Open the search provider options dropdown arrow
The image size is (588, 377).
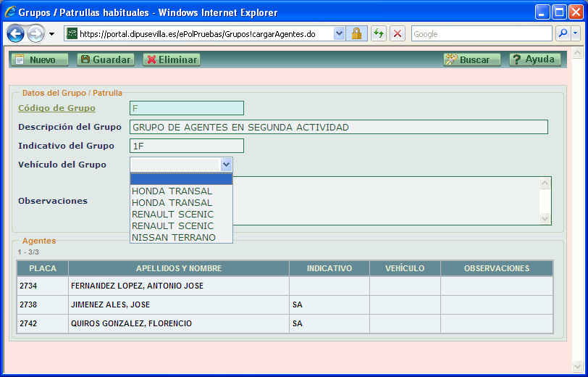[x=576, y=34]
